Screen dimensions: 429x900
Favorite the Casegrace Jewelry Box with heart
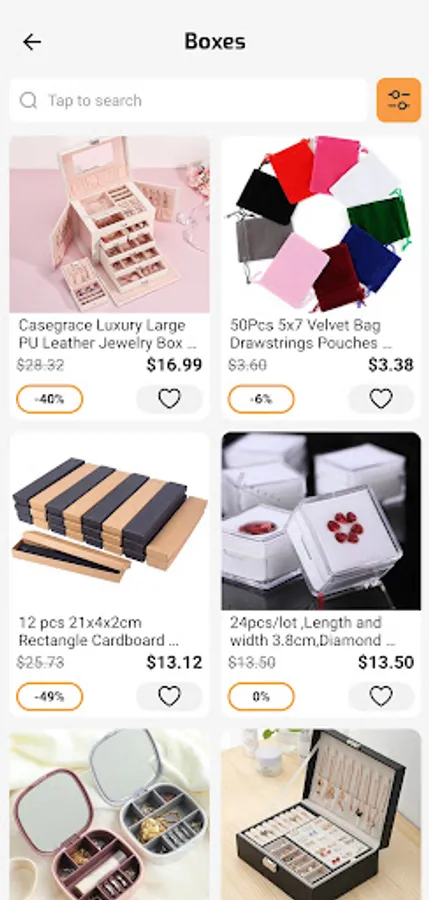169,399
